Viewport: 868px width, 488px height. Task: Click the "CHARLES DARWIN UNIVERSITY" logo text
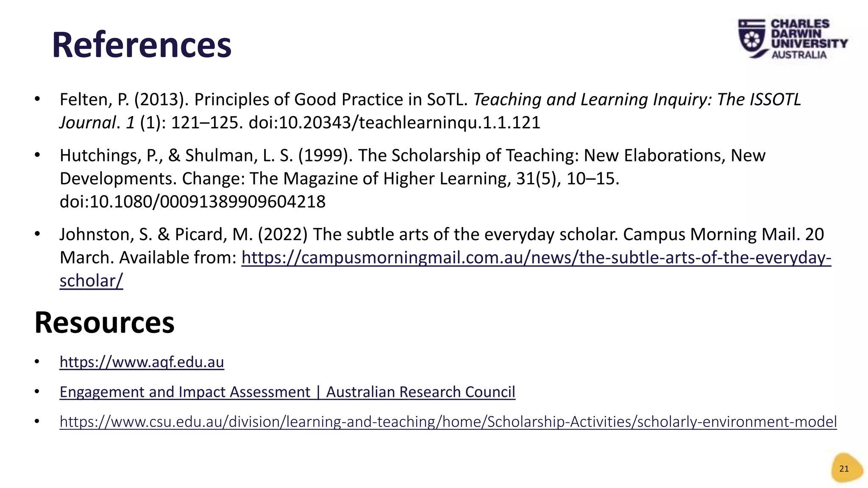[x=809, y=34]
